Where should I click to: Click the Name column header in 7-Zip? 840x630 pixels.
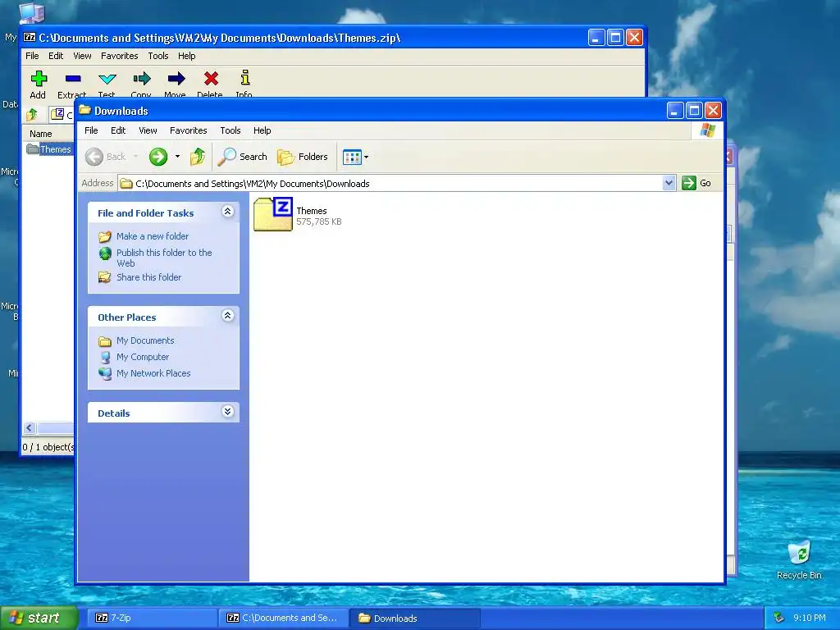[x=48, y=134]
